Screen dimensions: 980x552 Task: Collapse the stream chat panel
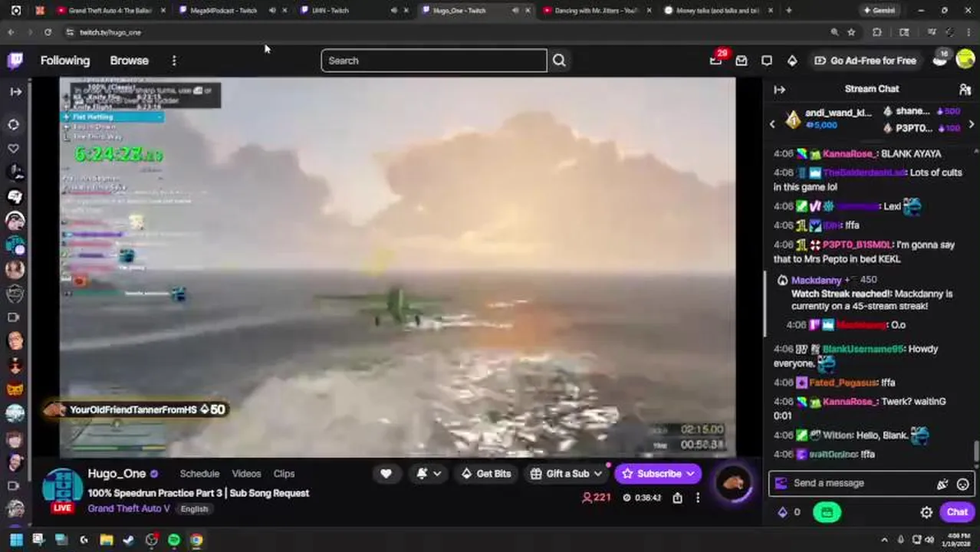(780, 90)
